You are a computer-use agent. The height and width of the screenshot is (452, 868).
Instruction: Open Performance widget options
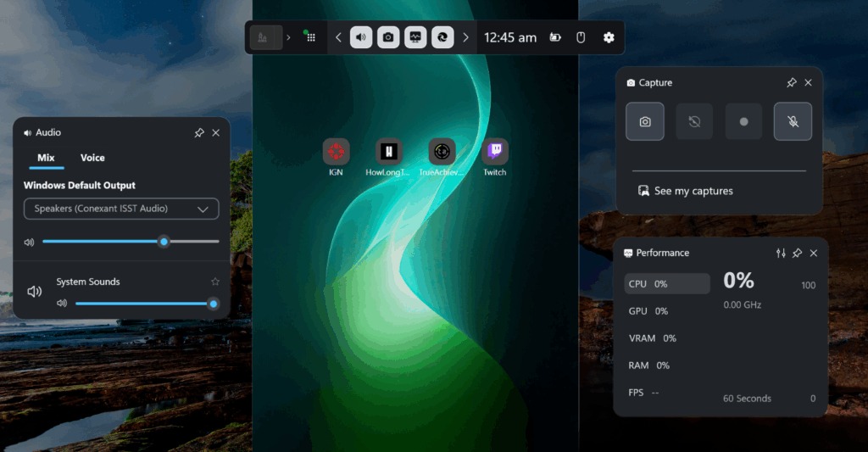[x=781, y=254]
